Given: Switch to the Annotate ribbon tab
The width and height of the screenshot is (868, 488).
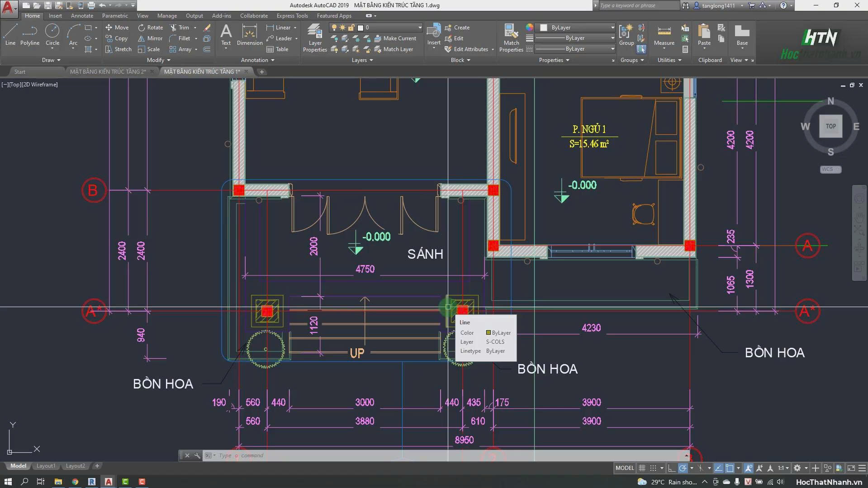Looking at the screenshot, I should (x=82, y=16).
